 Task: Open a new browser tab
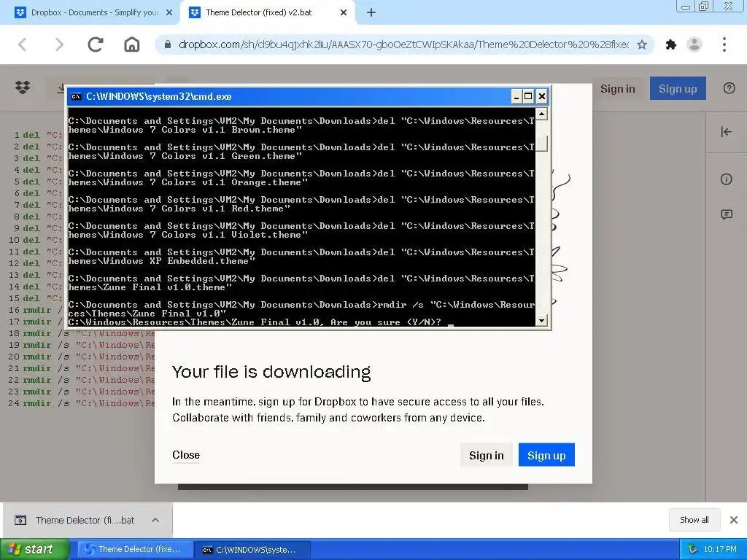point(371,13)
